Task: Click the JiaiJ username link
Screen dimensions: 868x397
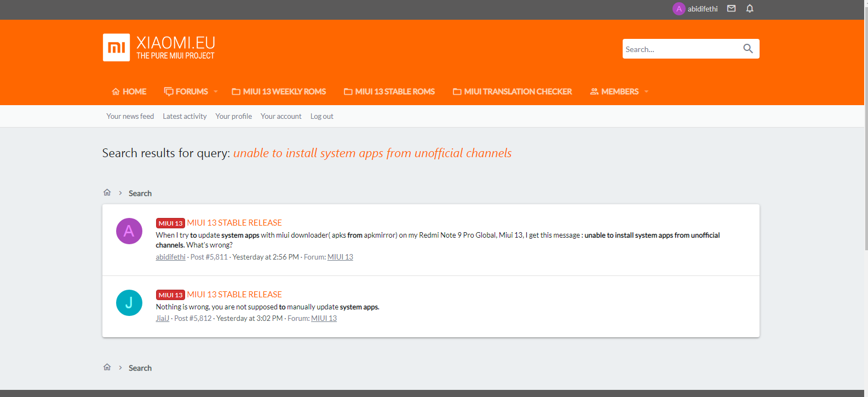Action: point(162,318)
